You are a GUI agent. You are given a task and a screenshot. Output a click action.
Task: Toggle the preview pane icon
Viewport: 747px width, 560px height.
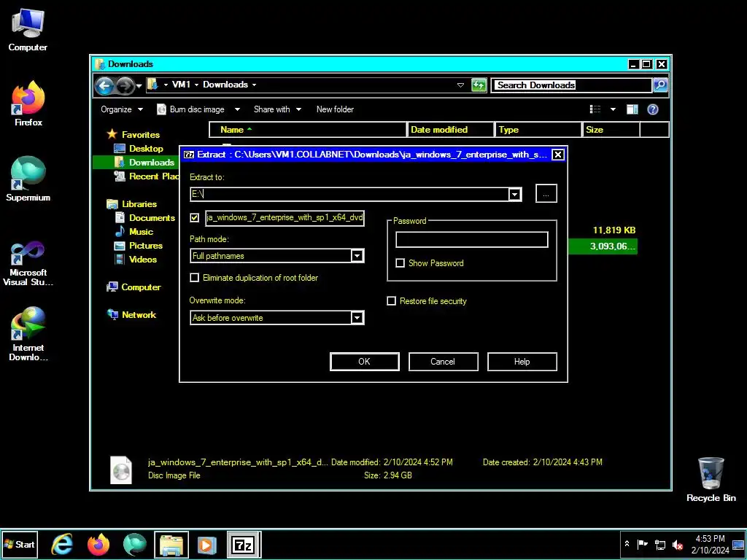click(x=632, y=109)
